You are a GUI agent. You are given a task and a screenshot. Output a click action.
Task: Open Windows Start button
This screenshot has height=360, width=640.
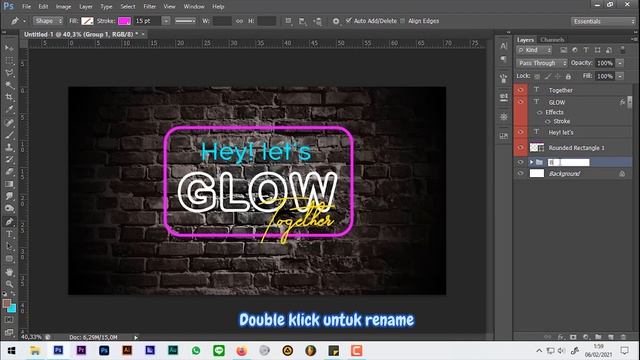(11, 351)
